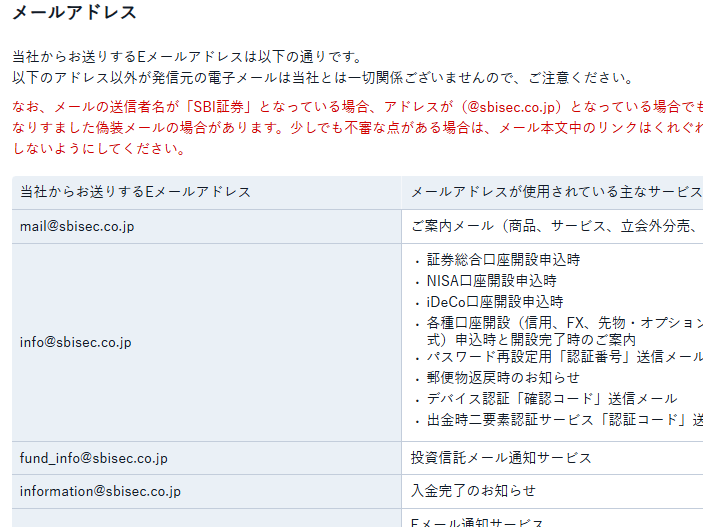Click the メールアドレスが使用されている主なサービス column header

click(x=556, y=192)
